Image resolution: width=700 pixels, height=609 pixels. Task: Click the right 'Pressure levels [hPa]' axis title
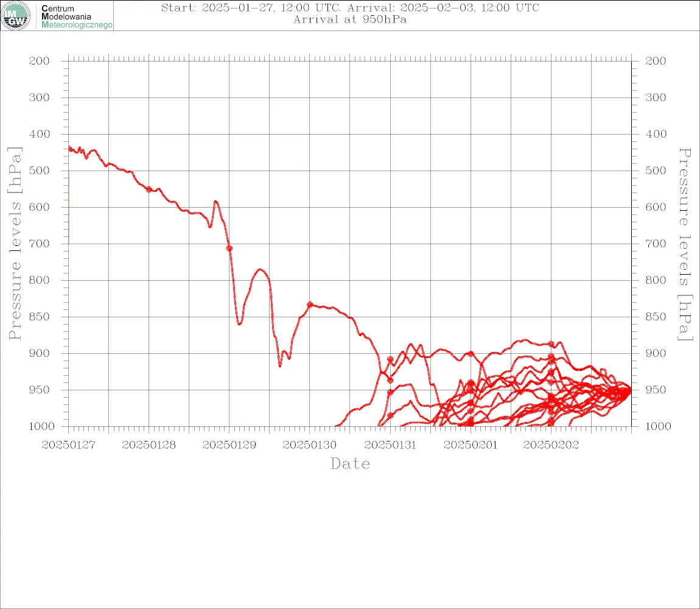coord(685,244)
